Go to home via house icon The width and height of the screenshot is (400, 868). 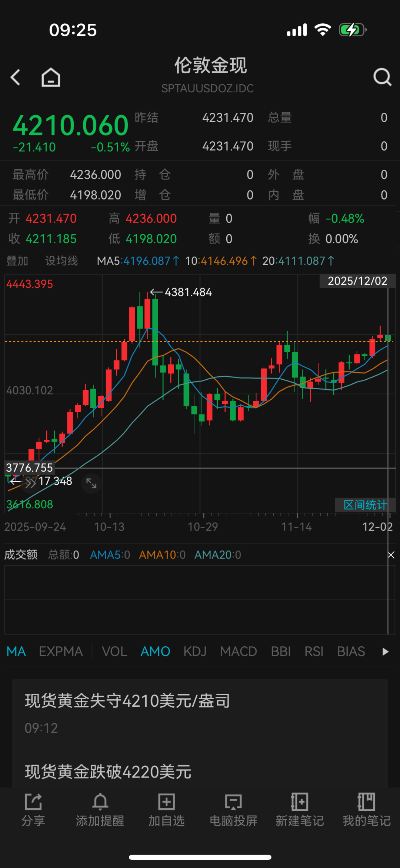click(x=51, y=77)
